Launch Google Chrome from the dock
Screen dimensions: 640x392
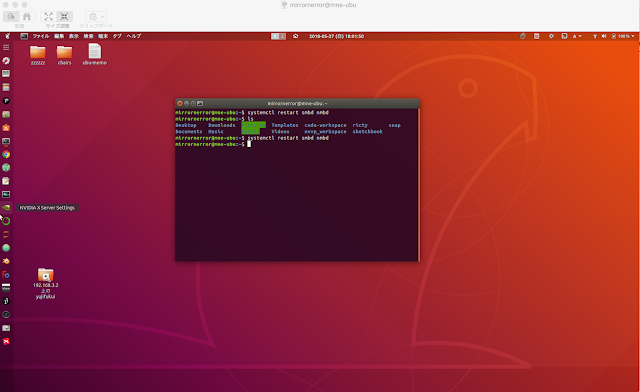pos(6,154)
